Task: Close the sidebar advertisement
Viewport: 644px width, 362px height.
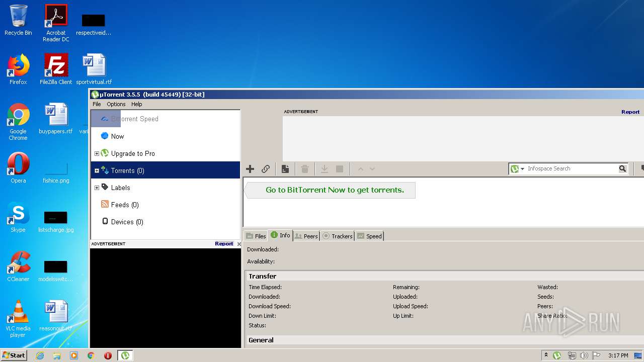Action: tap(239, 244)
